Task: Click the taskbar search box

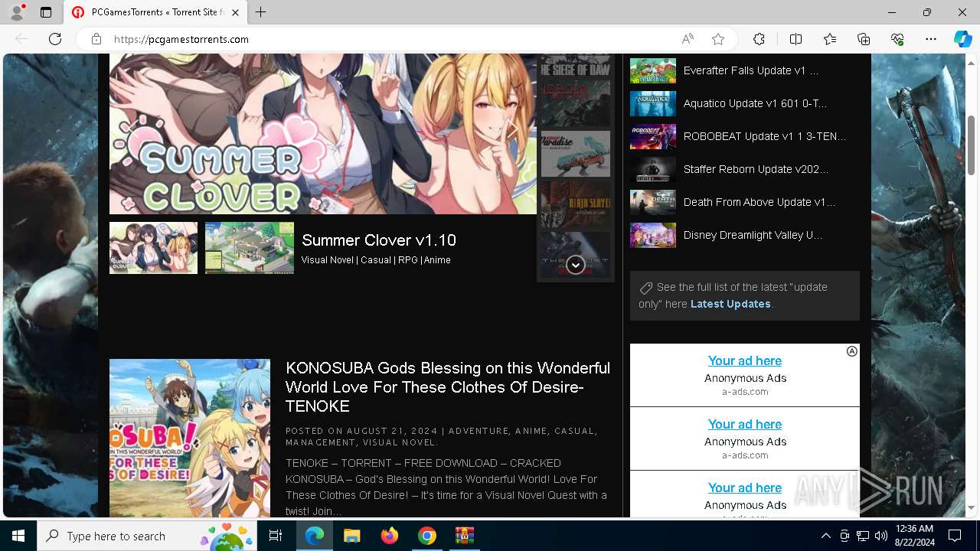Action: point(145,536)
